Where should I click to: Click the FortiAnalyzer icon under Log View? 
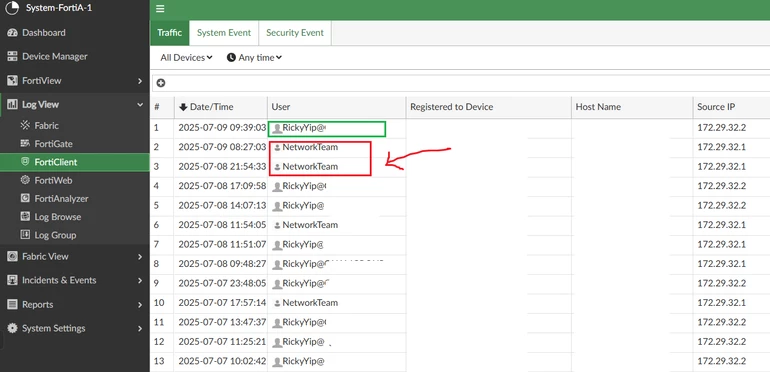(25, 198)
